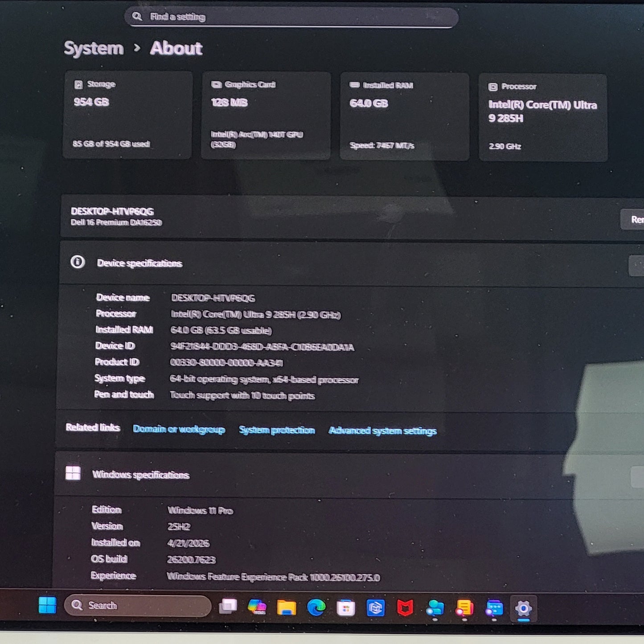
Task: Click the Copy button for Device specifications
Action: click(637, 266)
